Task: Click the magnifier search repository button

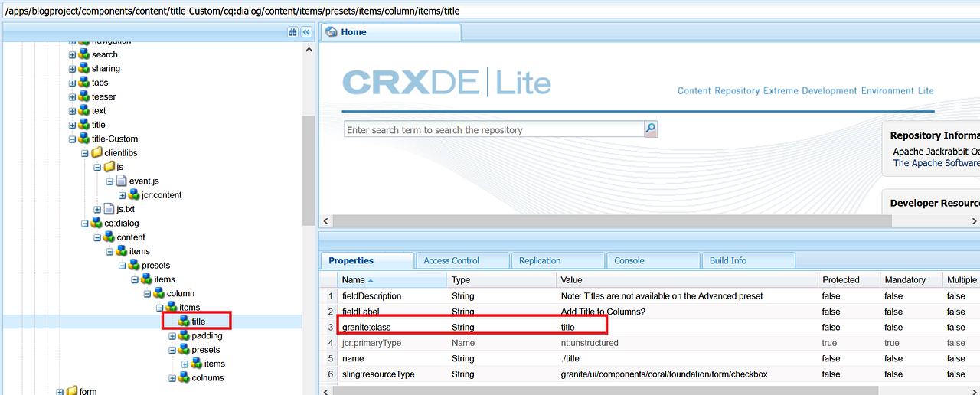Action: pos(650,129)
